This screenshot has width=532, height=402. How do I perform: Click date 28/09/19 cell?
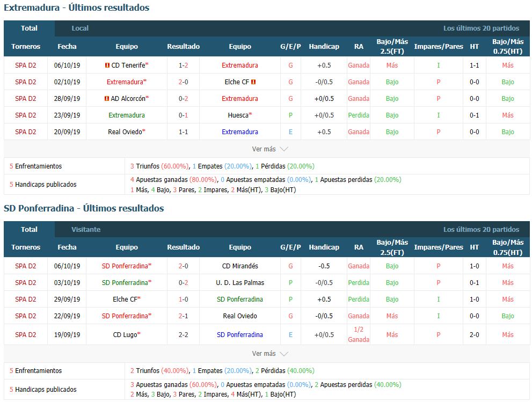point(67,99)
